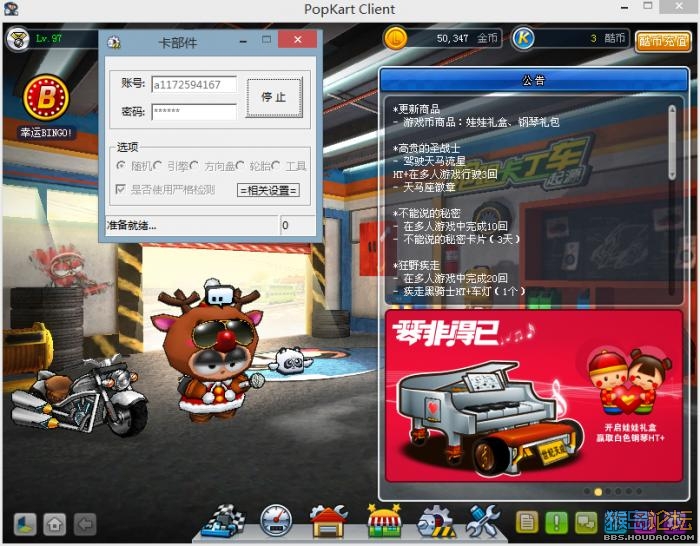The width and height of the screenshot is (700, 546).
Task: Click the 密码 password input field
Action: coord(194,111)
